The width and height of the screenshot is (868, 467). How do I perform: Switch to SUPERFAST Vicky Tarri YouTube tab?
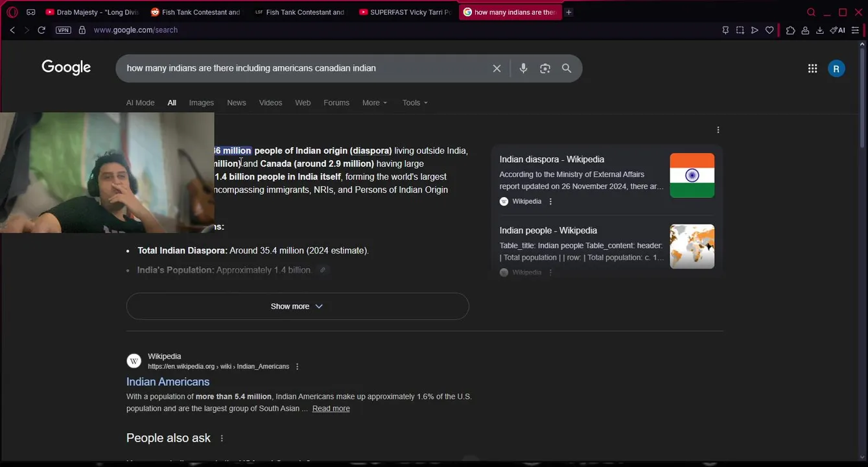point(405,12)
